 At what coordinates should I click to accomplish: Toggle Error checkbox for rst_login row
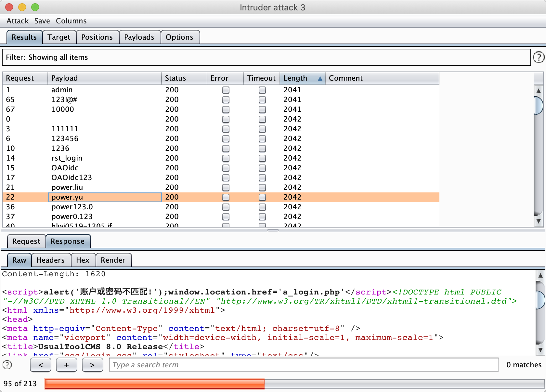(x=226, y=158)
